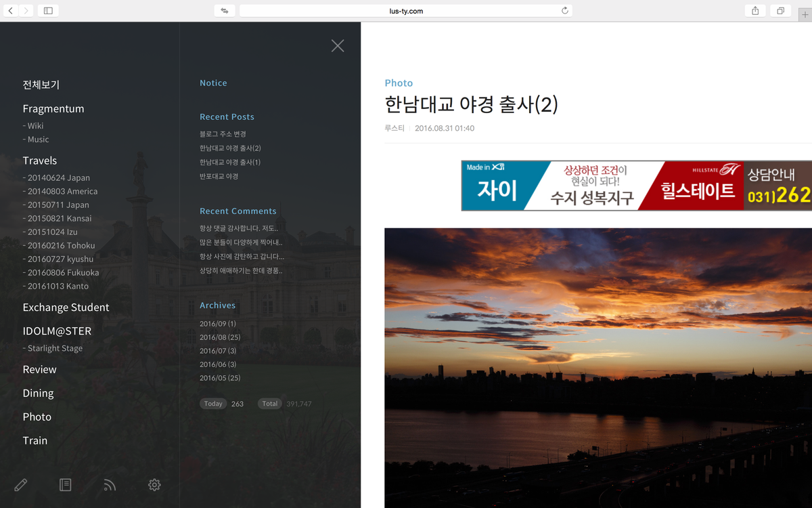The image size is (812, 508).
Task: Open the Train category
Action: pos(35,441)
